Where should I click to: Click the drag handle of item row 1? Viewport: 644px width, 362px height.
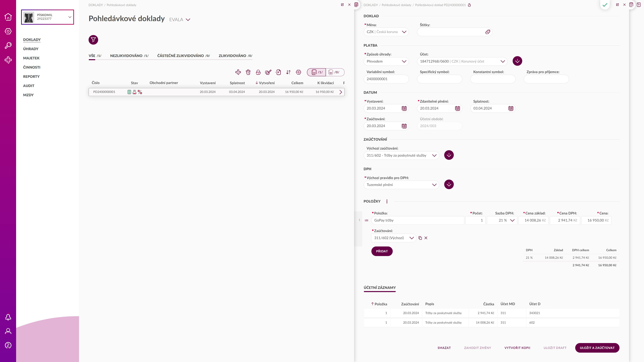pyautogui.click(x=367, y=220)
